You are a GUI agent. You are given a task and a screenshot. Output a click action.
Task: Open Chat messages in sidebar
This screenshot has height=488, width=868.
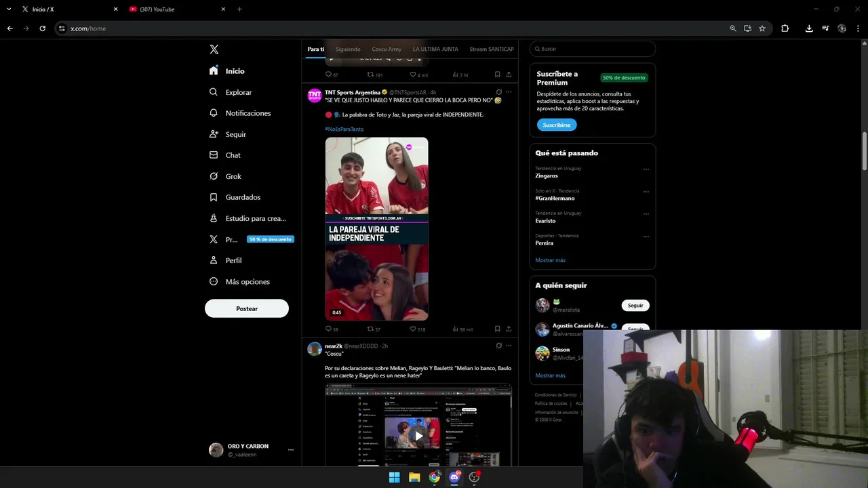tap(225, 155)
